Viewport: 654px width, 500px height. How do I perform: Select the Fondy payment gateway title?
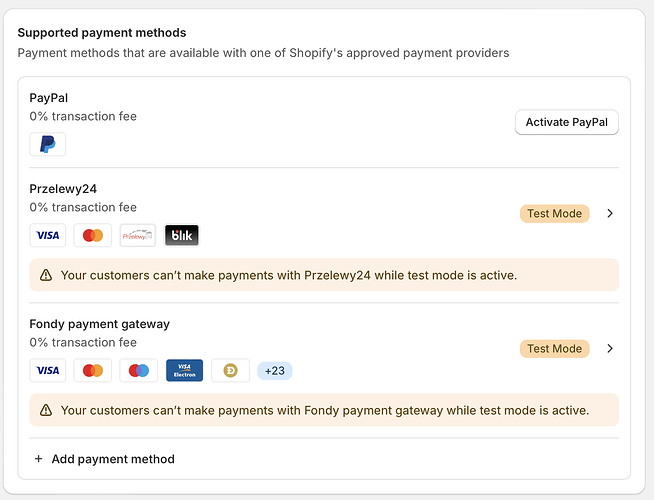pyautogui.click(x=100, y=324)
